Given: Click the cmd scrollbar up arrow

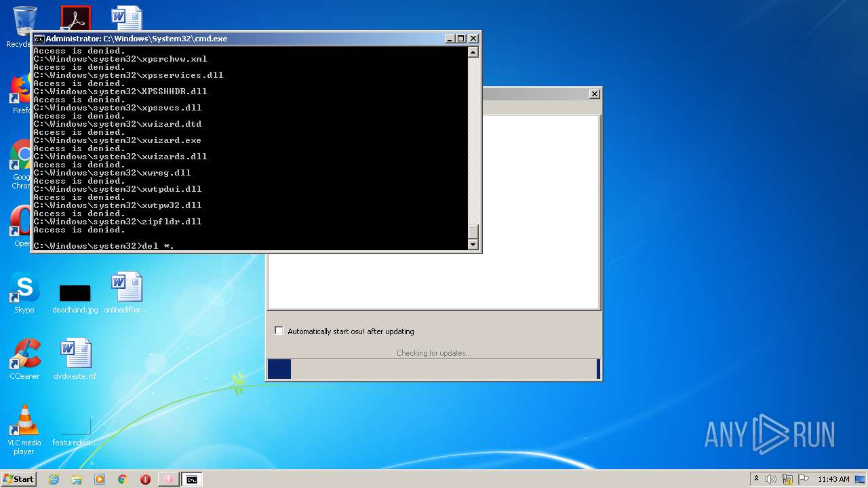Looking at the screenshot, I should point(473,52).
